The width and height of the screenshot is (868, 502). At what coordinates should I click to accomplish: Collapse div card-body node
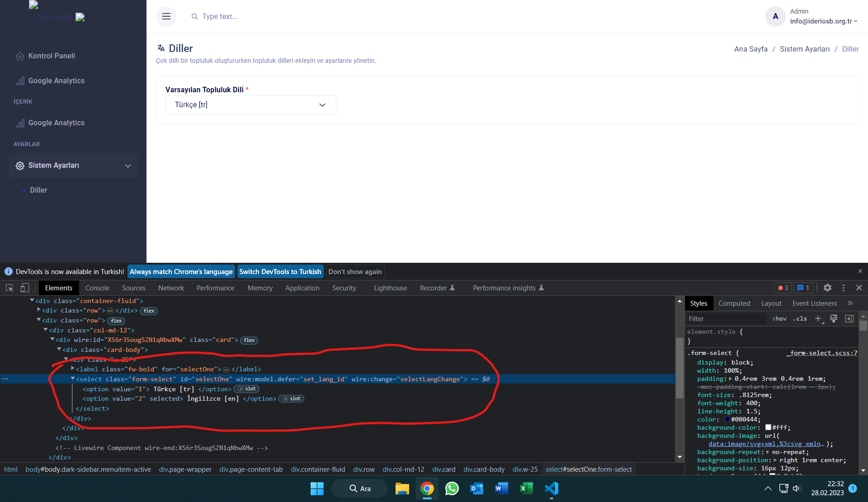click(x=59, y=349)
